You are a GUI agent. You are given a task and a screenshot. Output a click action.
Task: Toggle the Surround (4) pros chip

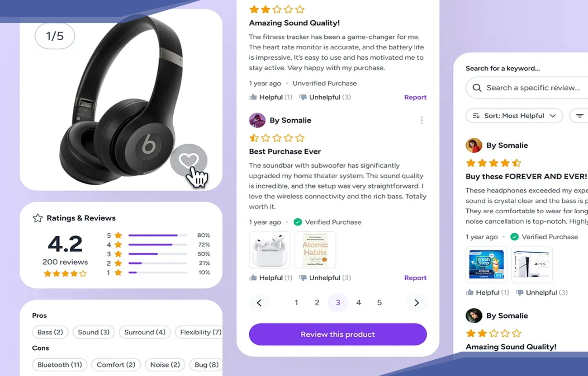coord(145,332)
